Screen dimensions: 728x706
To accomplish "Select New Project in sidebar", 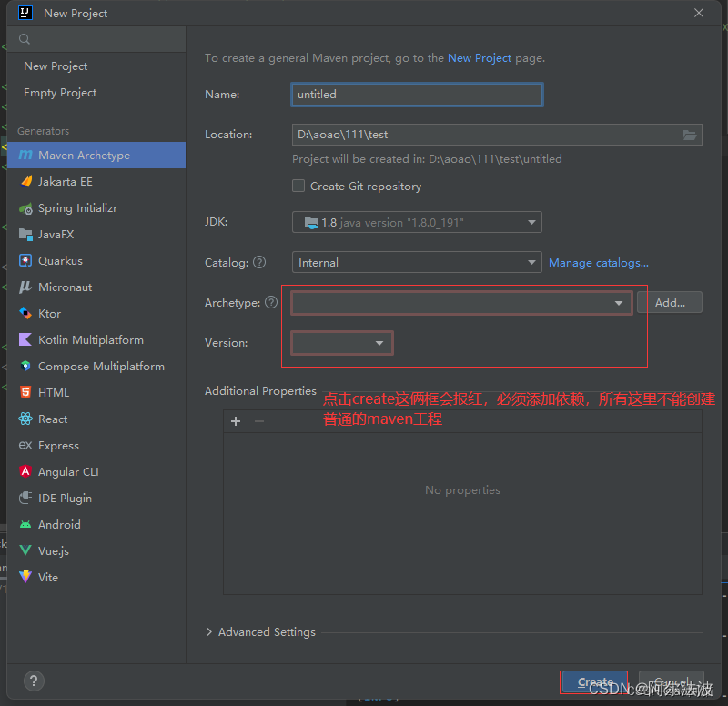I will click(x=96, y=66).
